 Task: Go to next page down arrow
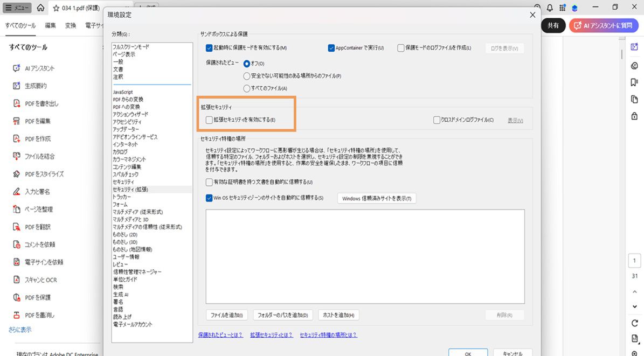click(634, 306)
